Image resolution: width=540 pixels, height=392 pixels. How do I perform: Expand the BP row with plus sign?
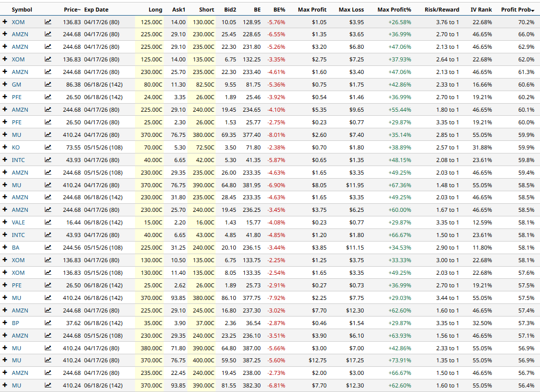tap(5, 323)
